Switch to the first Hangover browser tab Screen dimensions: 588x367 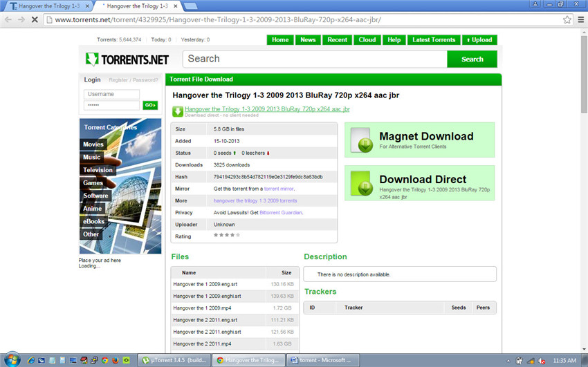coord(50,6)
